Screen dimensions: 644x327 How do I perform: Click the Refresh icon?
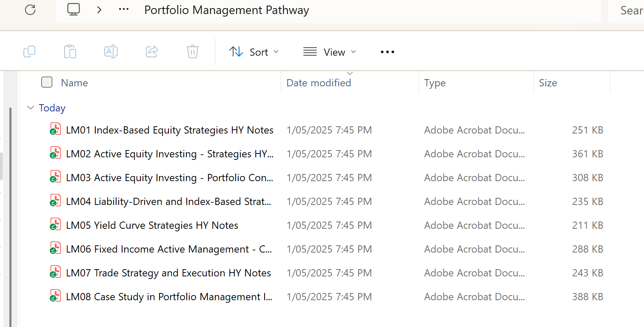[x=30, y=10]
